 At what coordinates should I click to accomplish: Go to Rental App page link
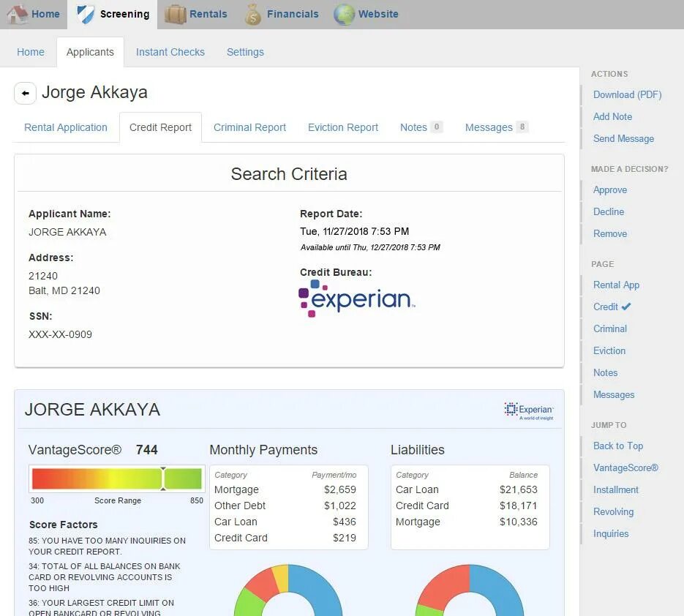point(617,285)
